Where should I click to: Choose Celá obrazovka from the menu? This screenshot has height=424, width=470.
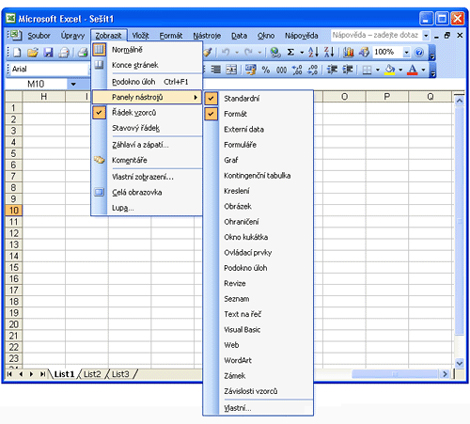coord(147,192)
